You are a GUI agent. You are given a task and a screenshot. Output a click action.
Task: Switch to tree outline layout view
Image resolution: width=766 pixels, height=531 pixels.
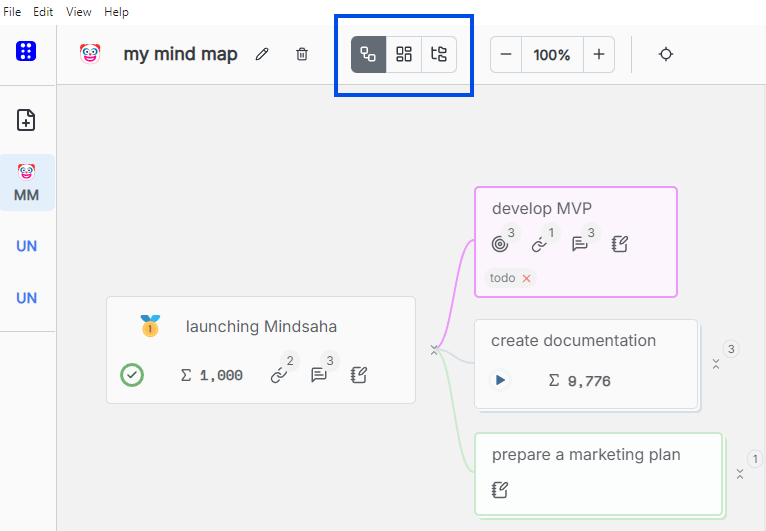[x=439, y=54]
